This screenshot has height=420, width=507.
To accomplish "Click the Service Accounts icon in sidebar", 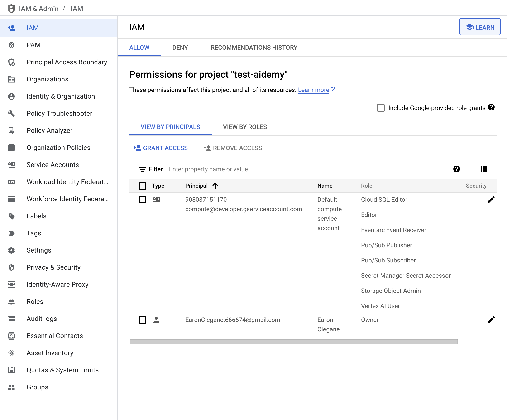I will coord(12,165).
